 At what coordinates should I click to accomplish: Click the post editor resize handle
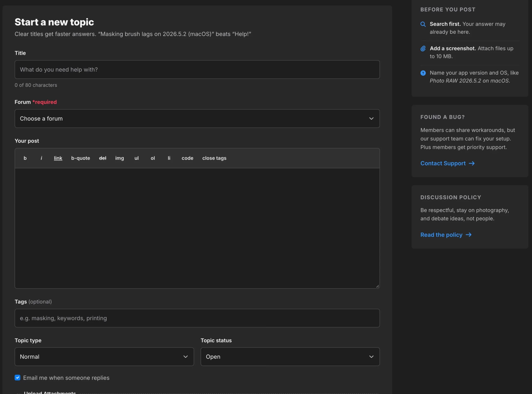[377, 286]
